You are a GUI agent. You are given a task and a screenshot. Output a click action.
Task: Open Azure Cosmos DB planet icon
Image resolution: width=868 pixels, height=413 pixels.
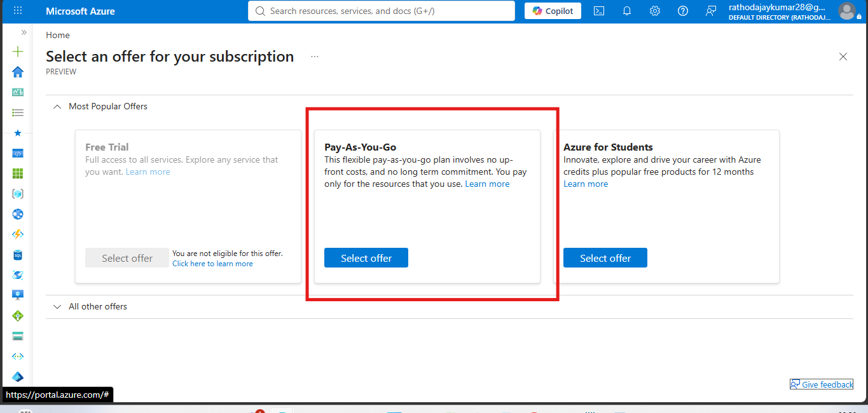pyautogui.click(x=18, y=275)
